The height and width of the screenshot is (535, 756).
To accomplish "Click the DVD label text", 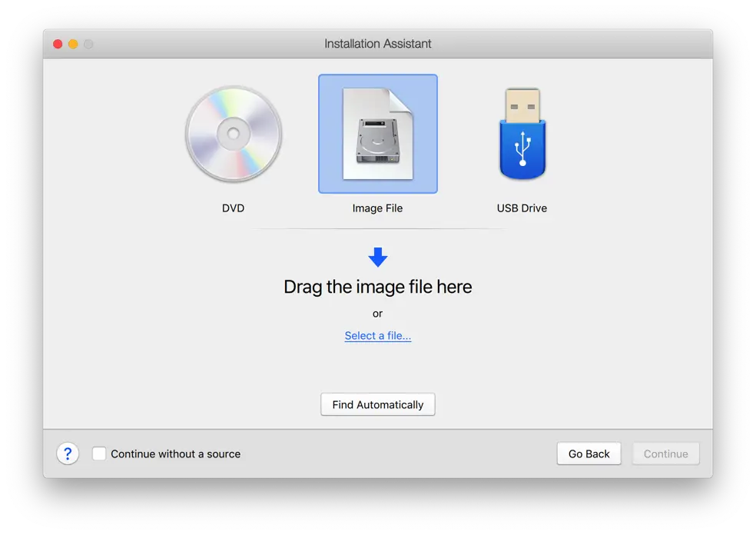I will pos(234,208).
